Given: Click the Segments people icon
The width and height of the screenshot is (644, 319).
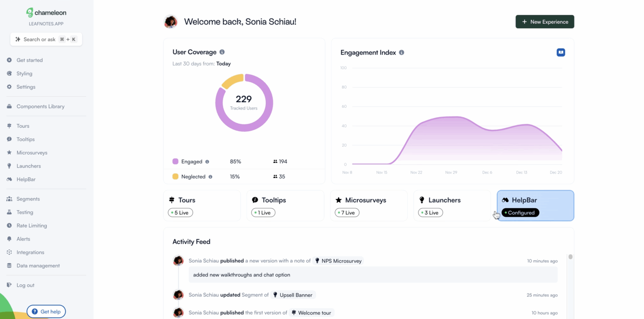Looking at the screenshot, I should pyautogui.click(x=9, y=199).
